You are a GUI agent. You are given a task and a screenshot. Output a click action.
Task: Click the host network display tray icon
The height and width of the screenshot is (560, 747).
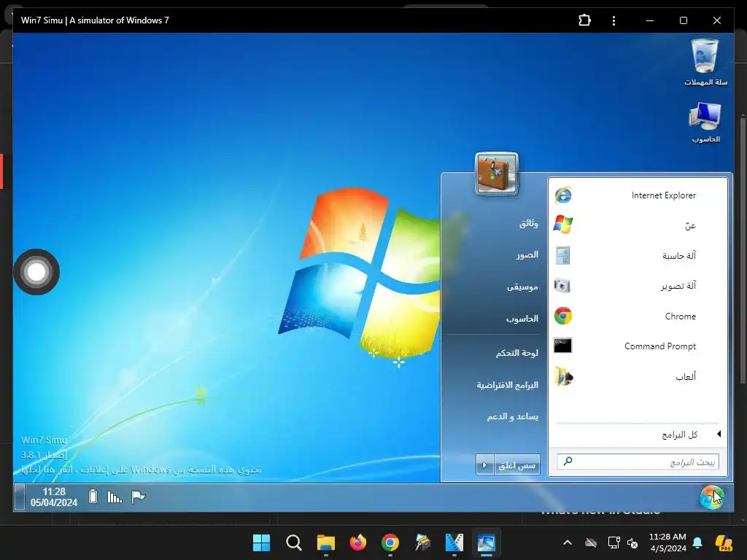pyautogui.click(x=614, y=542)
